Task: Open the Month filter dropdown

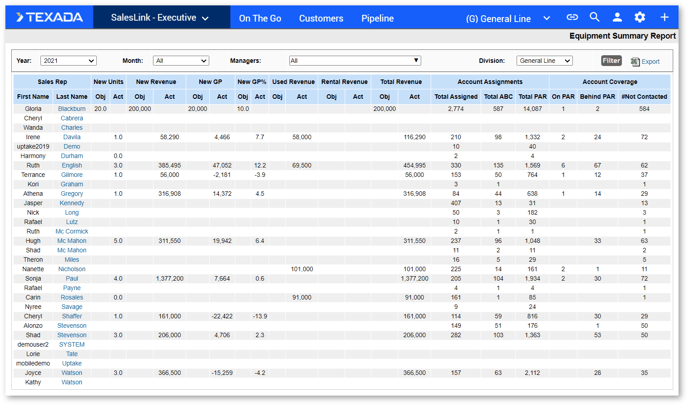Action: (x=180, y=61)
